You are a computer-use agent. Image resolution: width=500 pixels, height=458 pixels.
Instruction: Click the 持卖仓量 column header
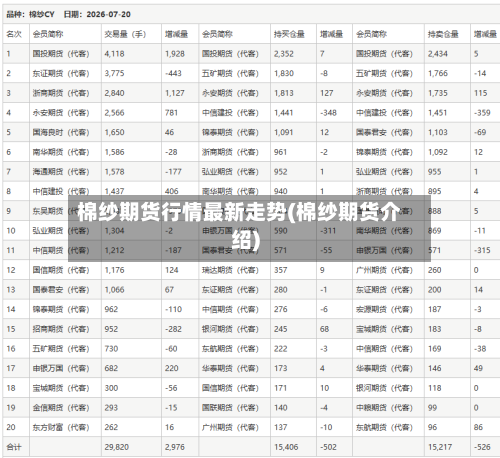pyautogui.click(x=443, y=34)
